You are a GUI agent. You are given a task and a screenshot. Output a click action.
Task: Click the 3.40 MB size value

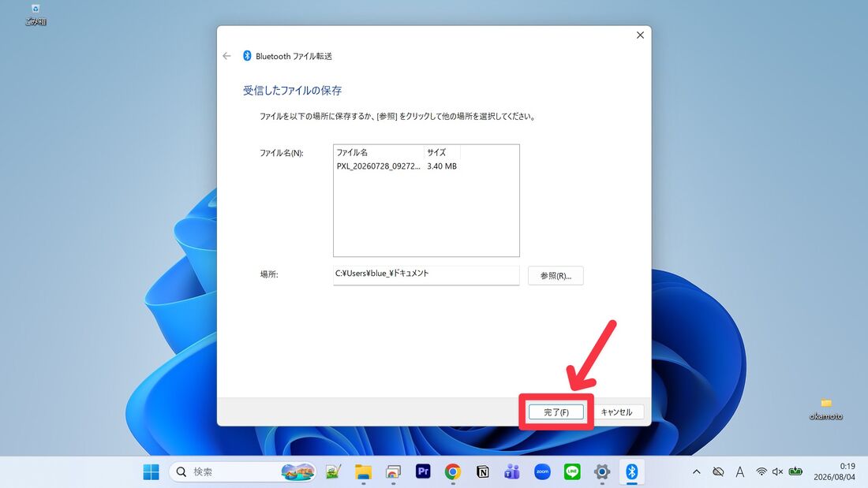[x=442, y=166]
